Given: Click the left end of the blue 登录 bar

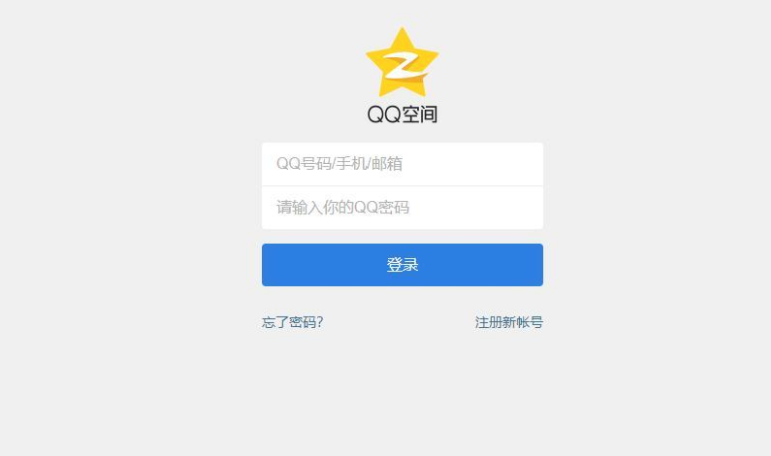Looking at the screenshot, I should [279, 265].
